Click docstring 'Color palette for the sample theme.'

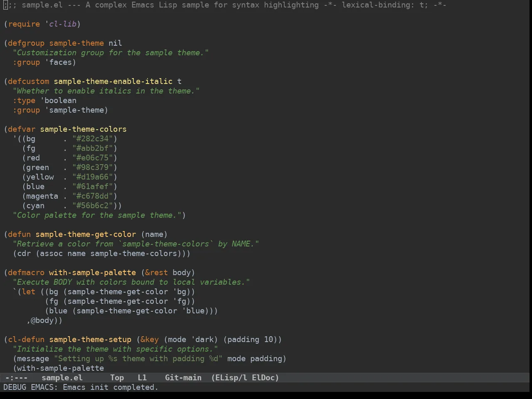[97, 215]
